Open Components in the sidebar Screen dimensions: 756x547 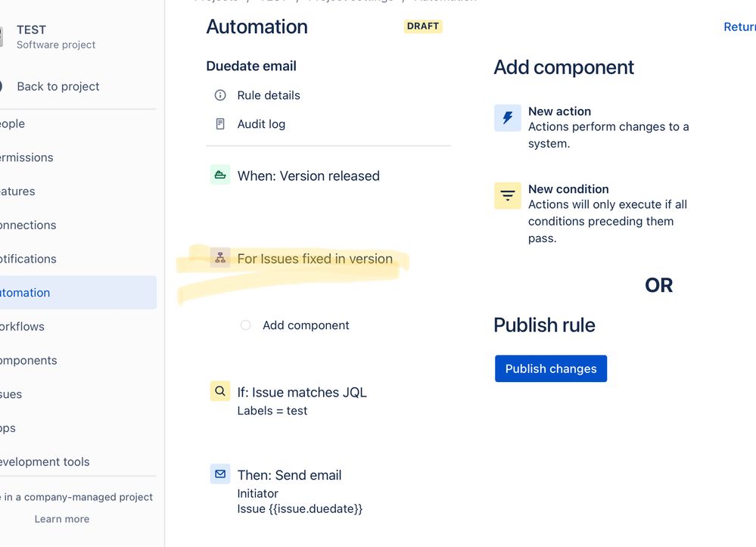click(x=29, y=360)
